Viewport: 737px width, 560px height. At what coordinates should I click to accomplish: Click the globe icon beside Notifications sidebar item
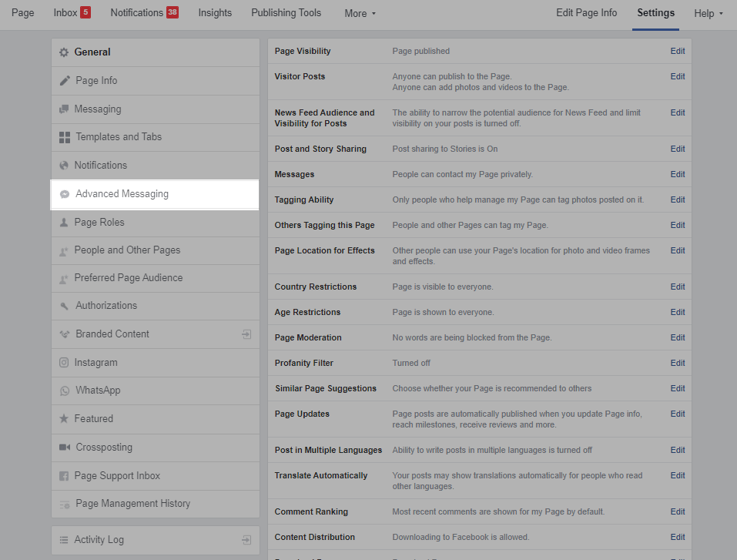point(64,166)
